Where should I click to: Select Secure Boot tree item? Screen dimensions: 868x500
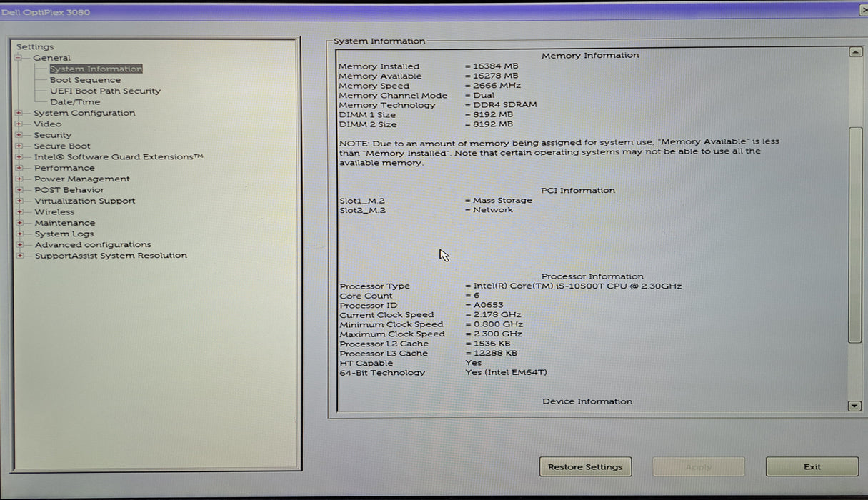click(x=62, y=146)
